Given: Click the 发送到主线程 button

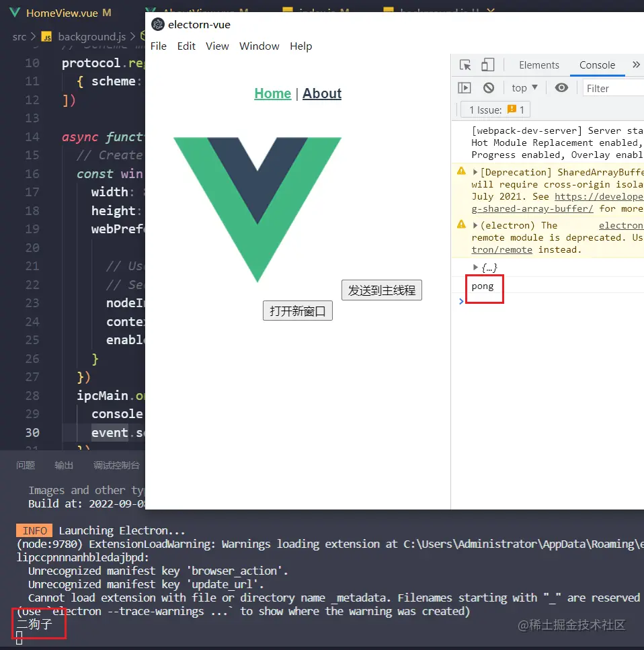Looking at the screenshot, I should click(382, 290).
